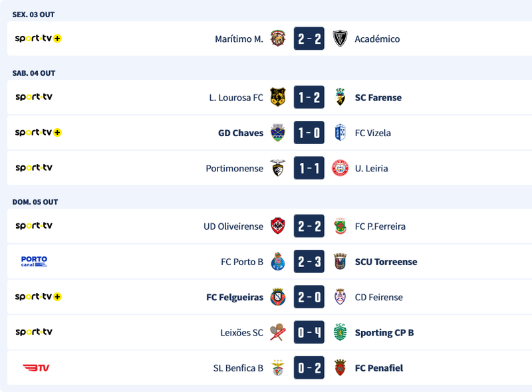Select the FC Penafiel team name
The height and width of the screenshot is (392, 532).
(379, 368)
